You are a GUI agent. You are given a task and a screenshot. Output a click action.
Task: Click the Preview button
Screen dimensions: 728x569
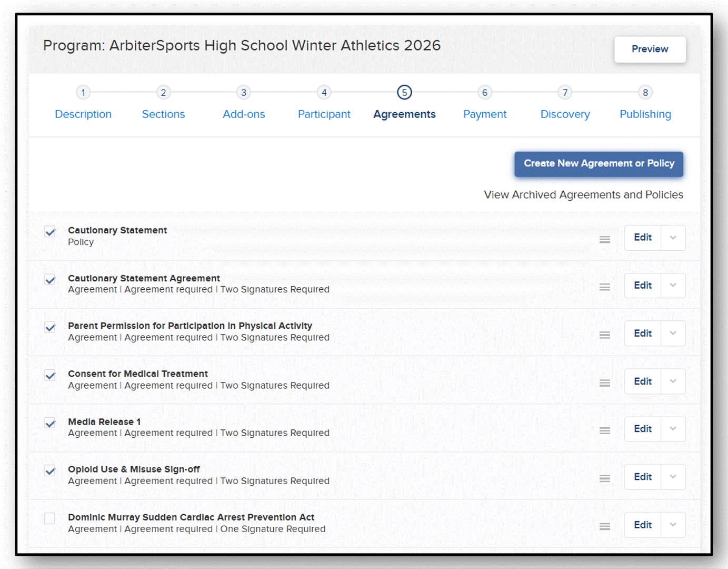(650, 49)
